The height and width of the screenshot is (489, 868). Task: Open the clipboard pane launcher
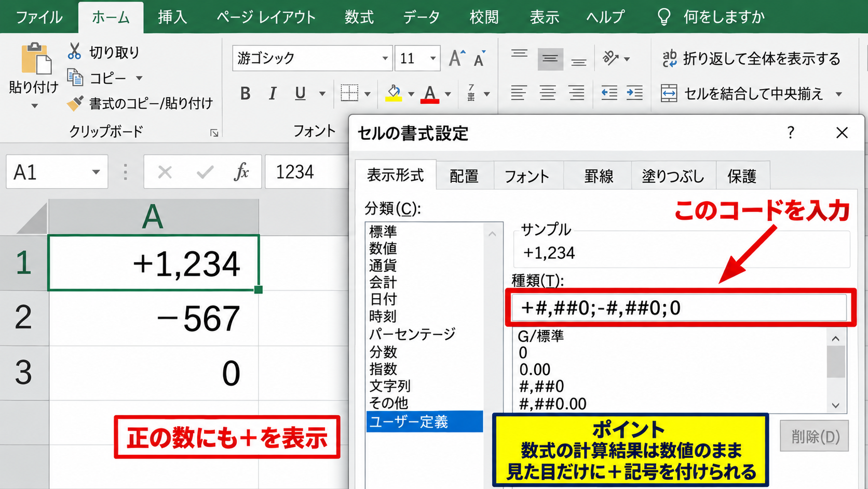tap(214, 133)
